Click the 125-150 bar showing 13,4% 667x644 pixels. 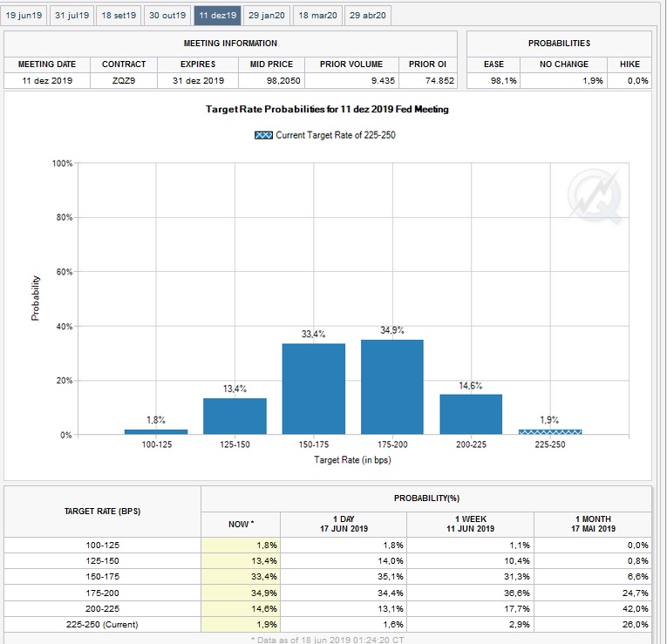[x=235, y=416]
